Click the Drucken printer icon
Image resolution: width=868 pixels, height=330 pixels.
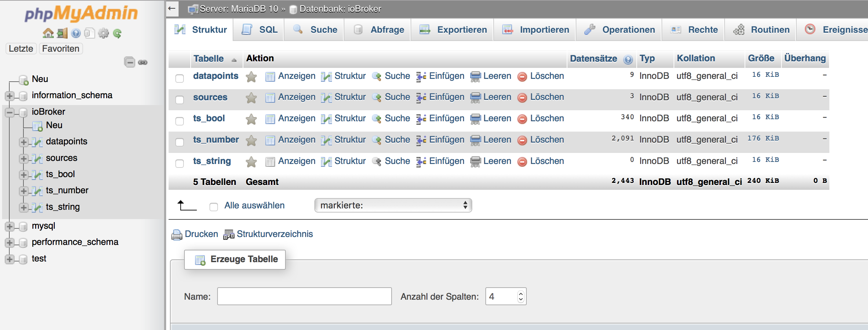coord(177,235)
